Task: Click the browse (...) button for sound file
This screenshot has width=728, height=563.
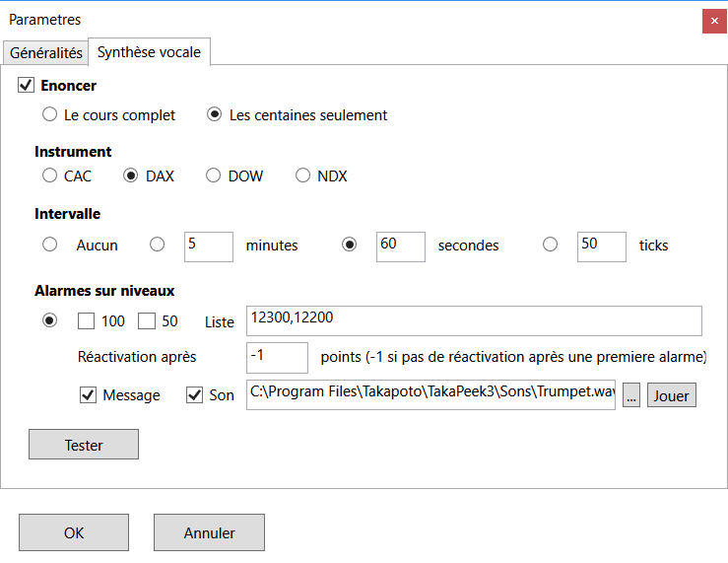Action: pos(631,395)
